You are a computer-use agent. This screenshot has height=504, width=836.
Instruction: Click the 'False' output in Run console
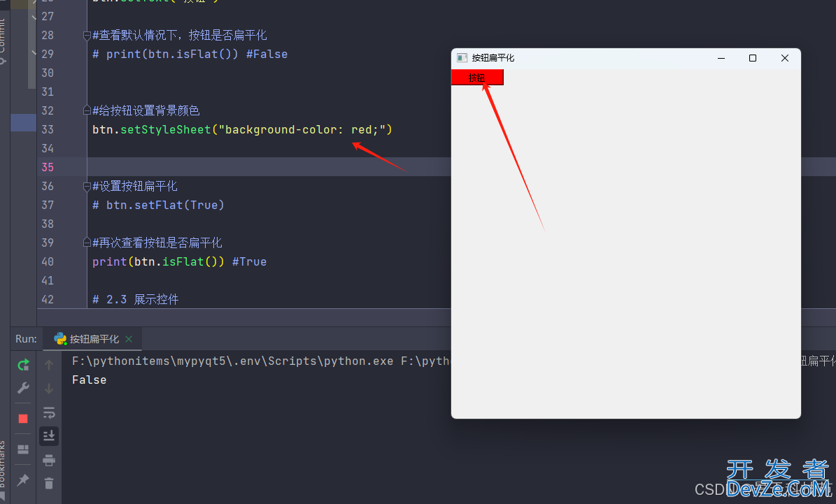coord(89,380)
